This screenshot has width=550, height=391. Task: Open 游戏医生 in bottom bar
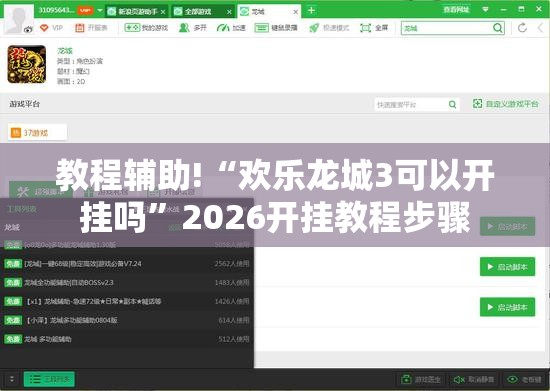tap(421, 379)
